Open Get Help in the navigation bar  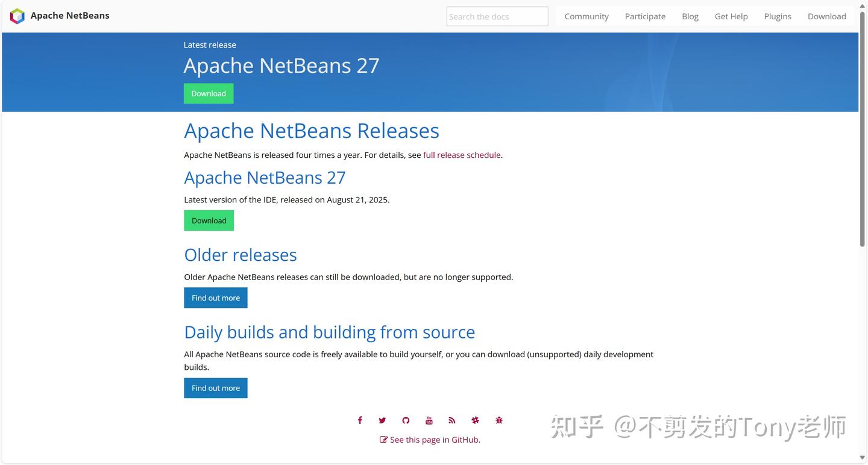click(731, 16)
